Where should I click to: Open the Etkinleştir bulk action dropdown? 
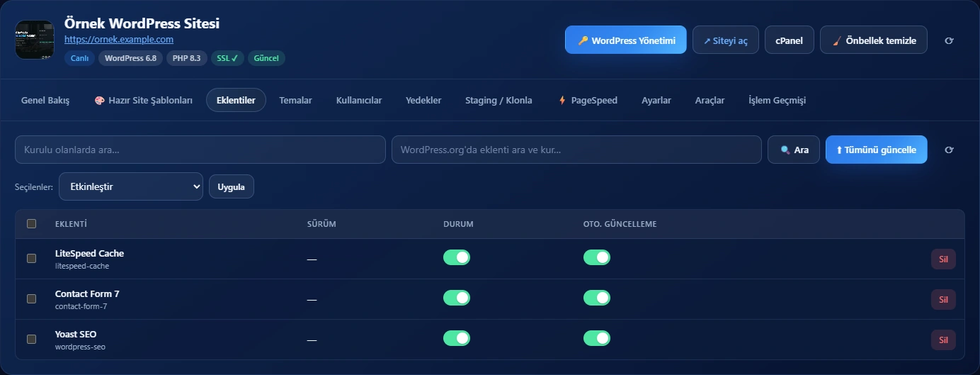tap(131, 186)
